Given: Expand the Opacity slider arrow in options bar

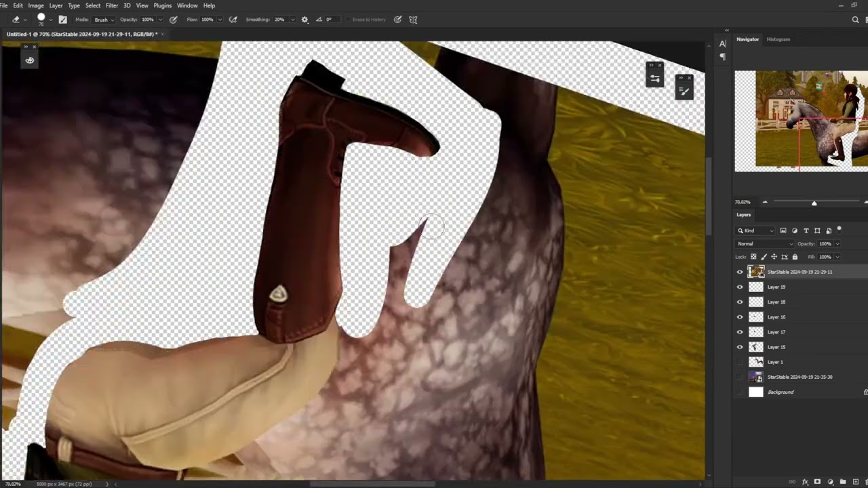Looking at the screenshot, I should click(161, 20).
